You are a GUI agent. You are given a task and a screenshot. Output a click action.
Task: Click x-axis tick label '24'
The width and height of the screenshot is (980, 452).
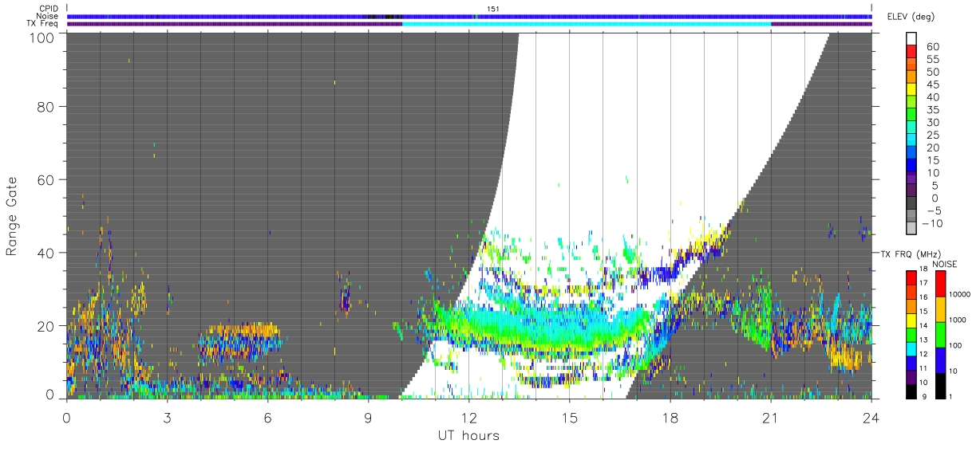click(871, 419)
